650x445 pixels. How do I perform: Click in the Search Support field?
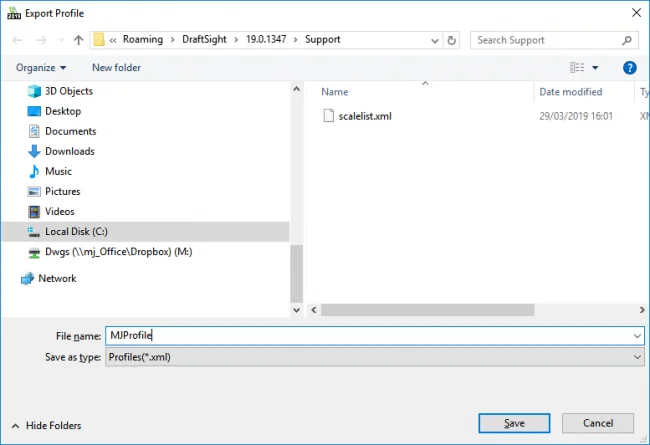pos(548,40)
